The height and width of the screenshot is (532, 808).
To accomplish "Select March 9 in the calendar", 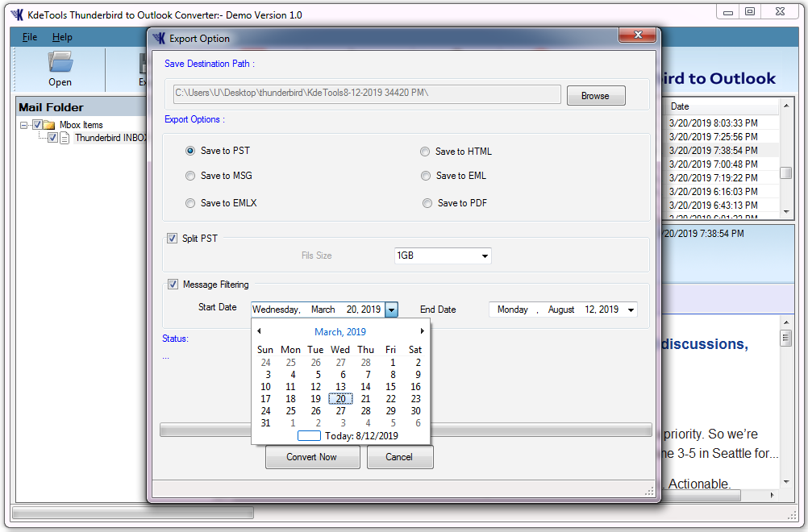I will (x=418, y=374).
